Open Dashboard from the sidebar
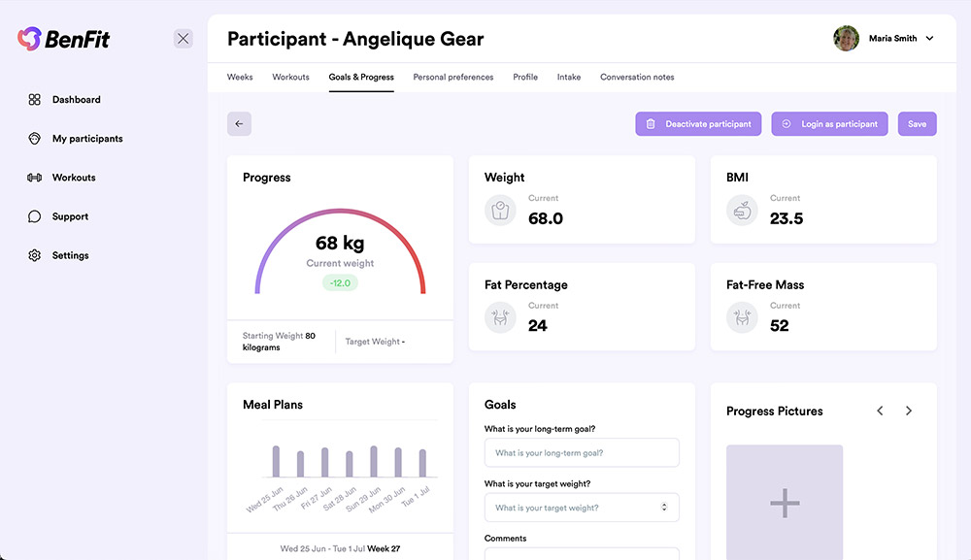The height and width of the screenshot is (560, 971). (x=76, y=100)
